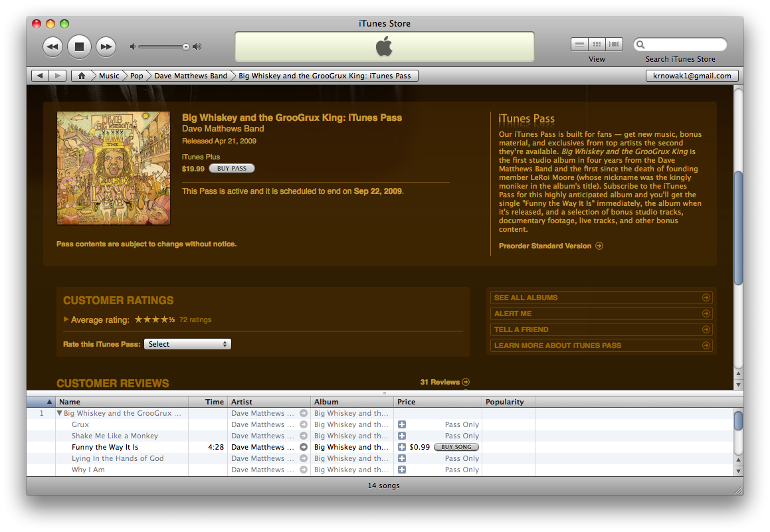Click the fast-forward next track button
The width and height of the screenshot is (770, 532).
(106, 46)
